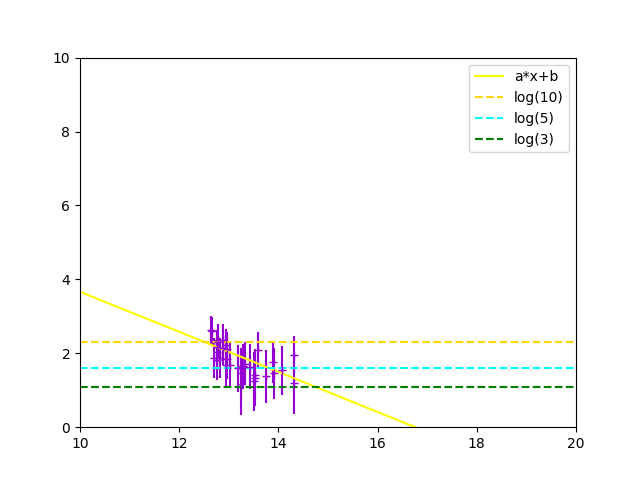Click the rightmost purple error bar data point

(x=294, y=356)
